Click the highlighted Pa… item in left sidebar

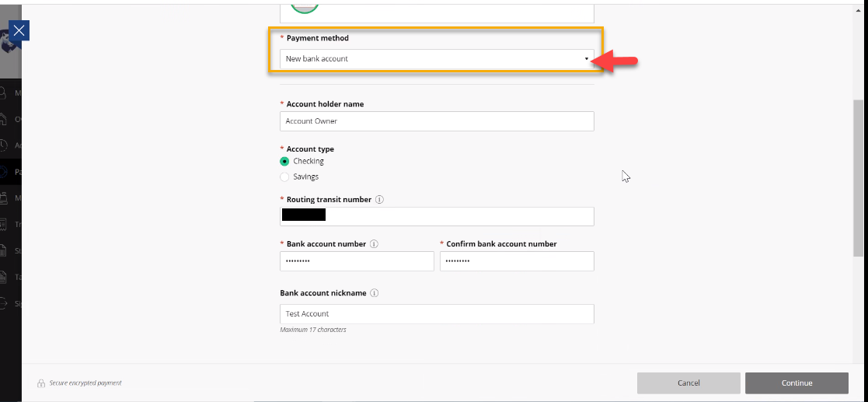(10, 172)
